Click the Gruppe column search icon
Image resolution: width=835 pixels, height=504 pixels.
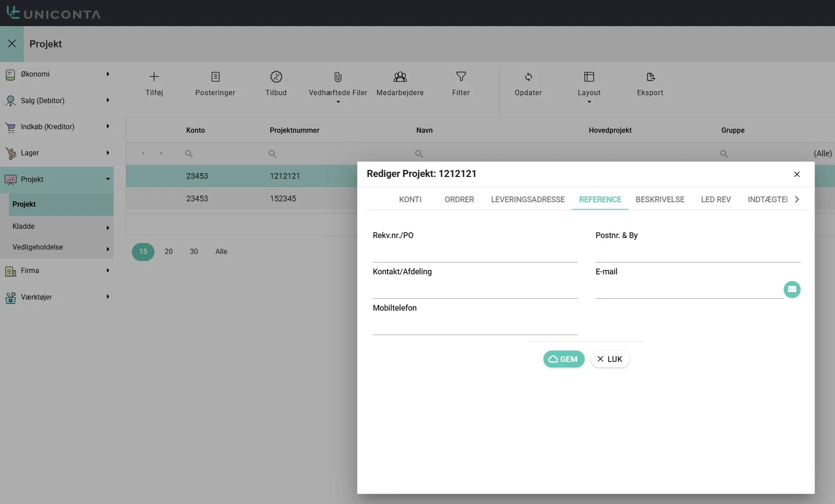[724, 154]
